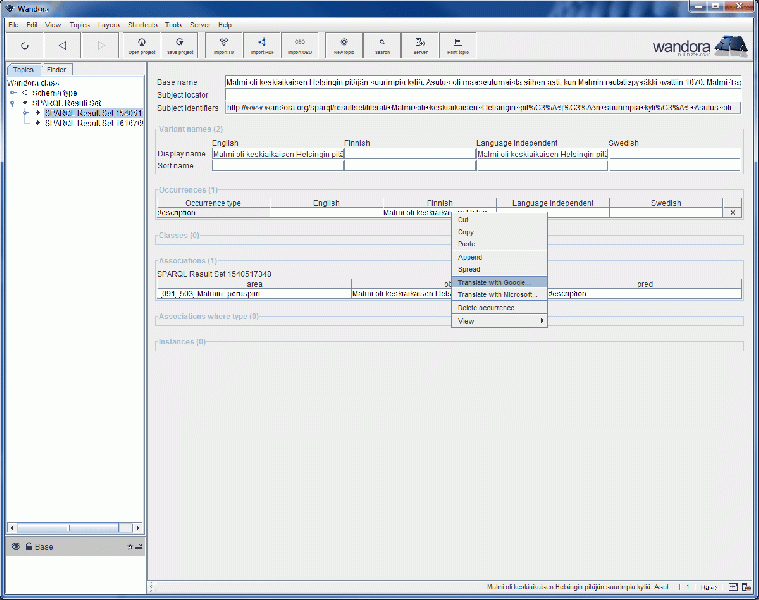Choose Translate with Microsoft from context menu
This screenshot has height=600, width=759.
pos(499,295)
